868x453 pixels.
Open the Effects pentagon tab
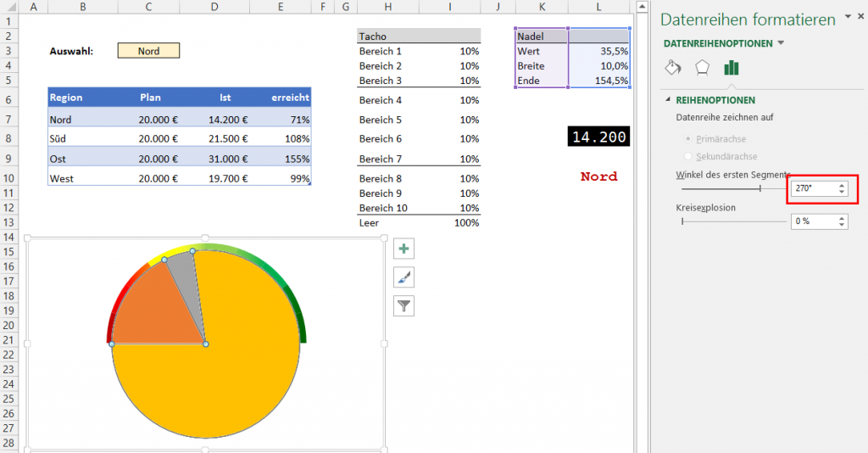point(702,68)
